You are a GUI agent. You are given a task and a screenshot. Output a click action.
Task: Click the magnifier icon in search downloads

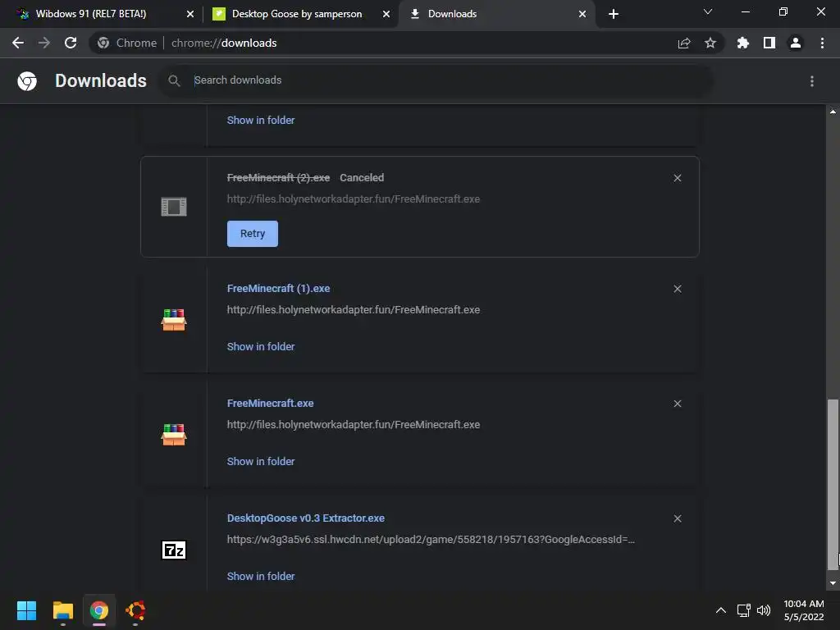pyautogui.click(x=174, y=80)
